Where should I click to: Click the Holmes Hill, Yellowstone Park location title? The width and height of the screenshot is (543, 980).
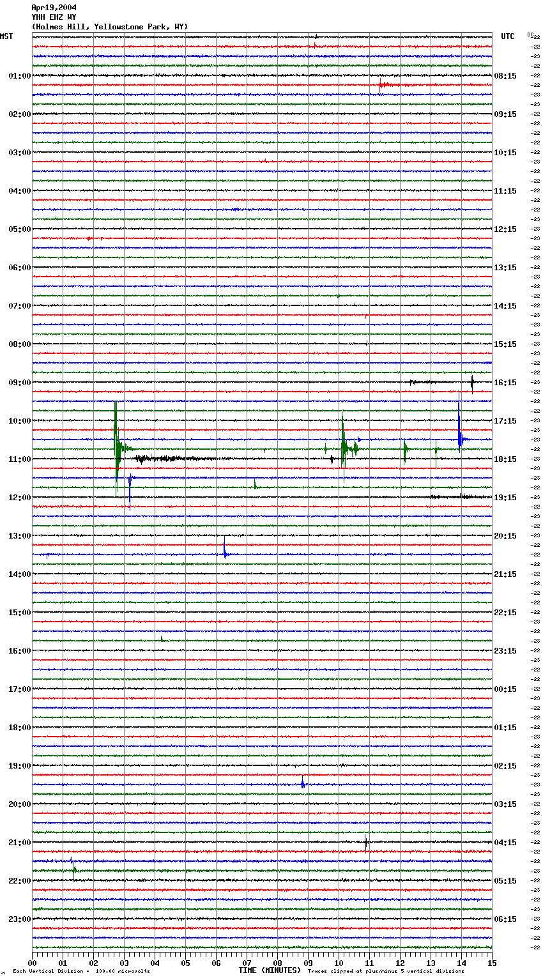(x=110, y=27)
